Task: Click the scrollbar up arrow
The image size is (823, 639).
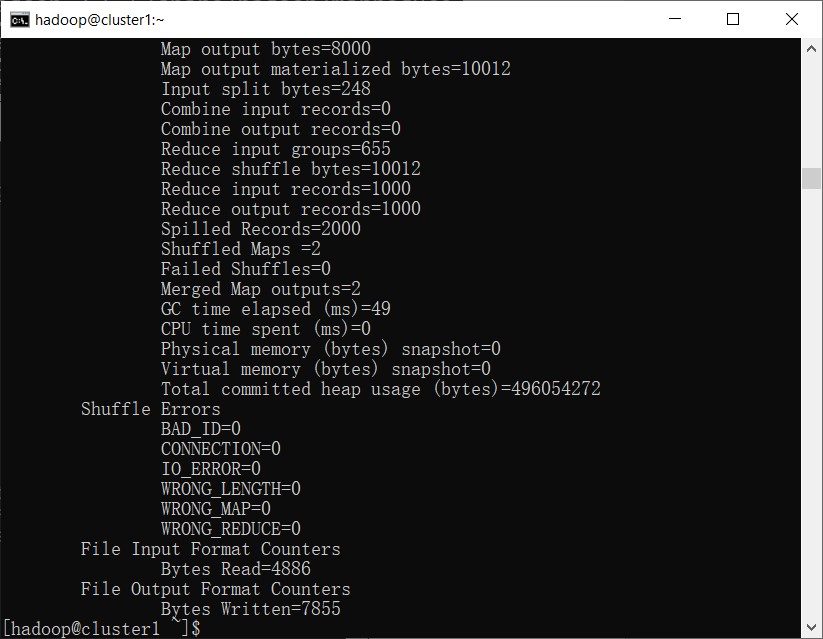Action: click(x=811, y=47)
